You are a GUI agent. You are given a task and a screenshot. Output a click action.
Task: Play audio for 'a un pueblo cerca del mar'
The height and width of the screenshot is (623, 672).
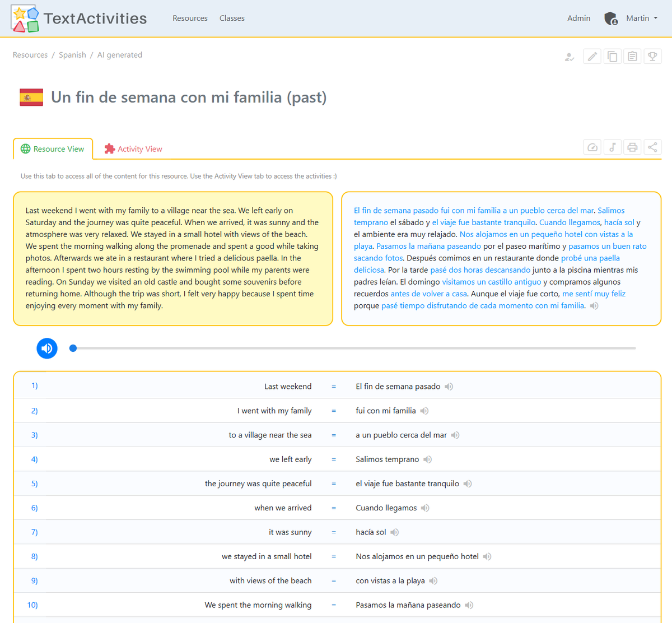[455, 435]
